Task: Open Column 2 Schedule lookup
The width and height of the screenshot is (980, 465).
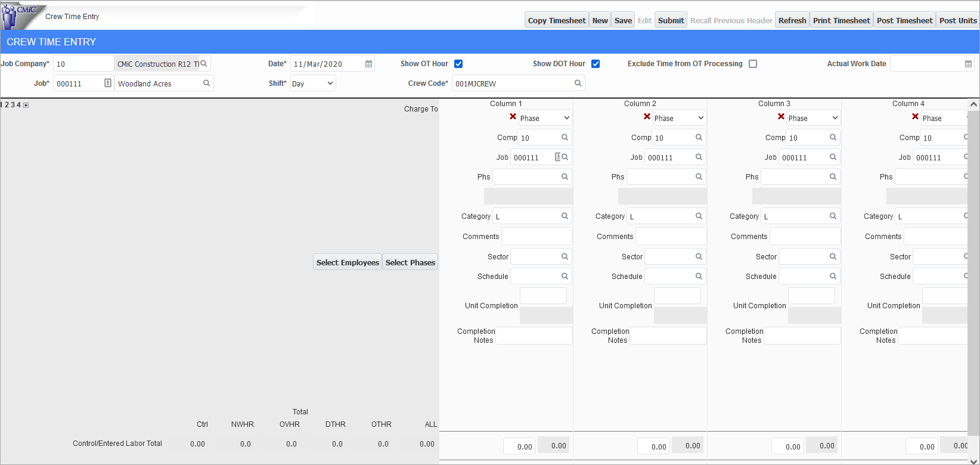Action: [699, 277]
